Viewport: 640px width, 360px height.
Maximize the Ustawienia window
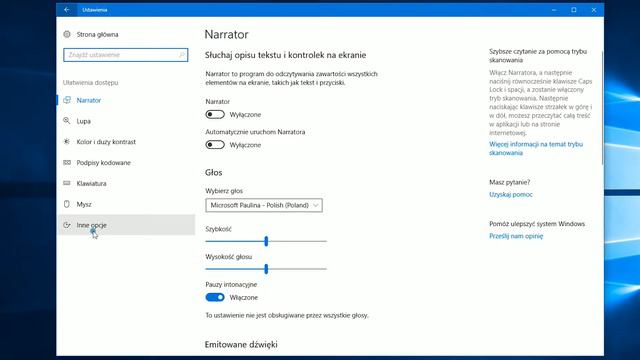[574, 10]
